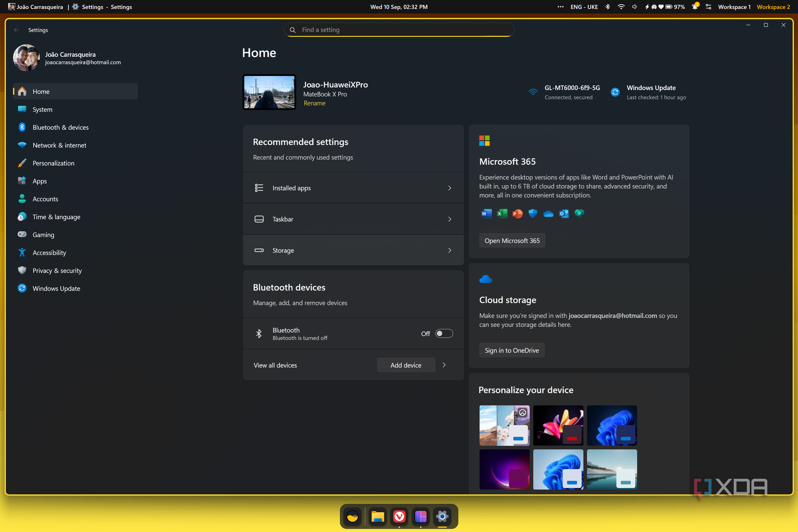Open the Privacy & security section

tap(57, 270)
